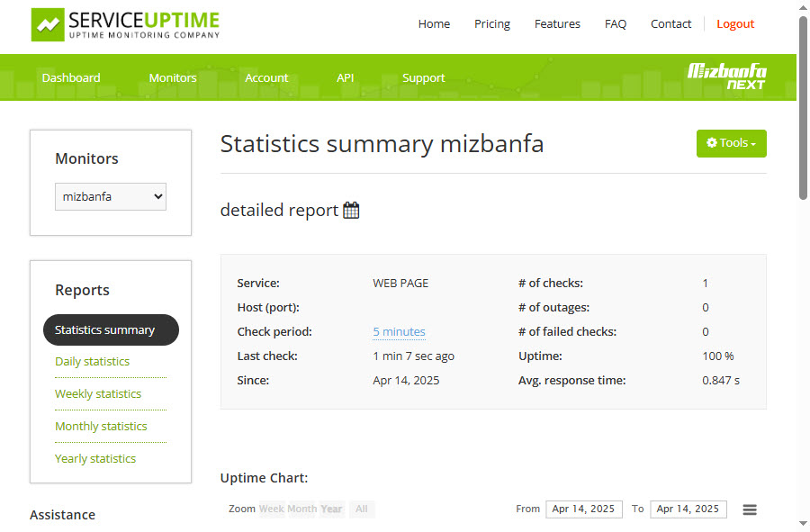Zoom the uptime chart to Month

[x=302, y=509]
